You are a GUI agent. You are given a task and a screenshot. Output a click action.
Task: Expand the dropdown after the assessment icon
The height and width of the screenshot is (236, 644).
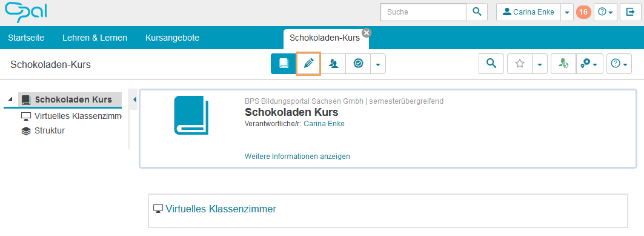[x=378, y=64]
